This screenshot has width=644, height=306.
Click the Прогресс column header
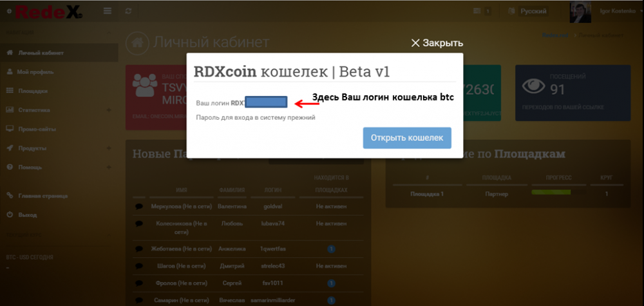click(x=557, y=177)
